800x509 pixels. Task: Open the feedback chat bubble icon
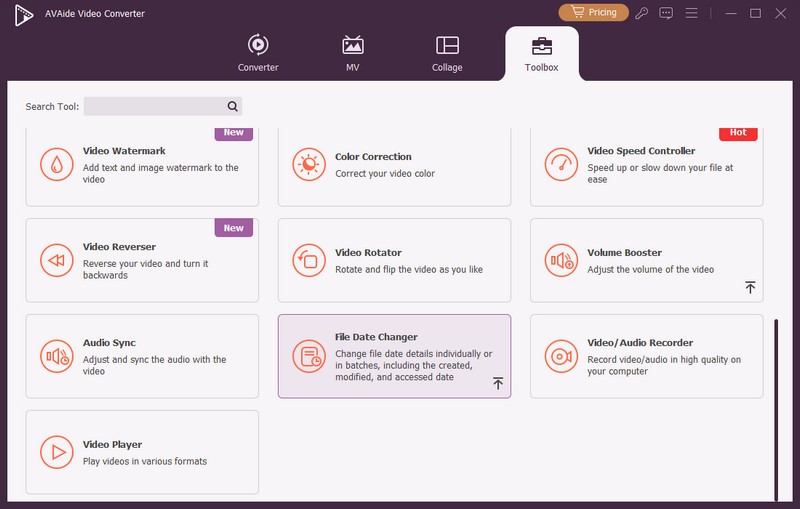[x=667, y=13]
